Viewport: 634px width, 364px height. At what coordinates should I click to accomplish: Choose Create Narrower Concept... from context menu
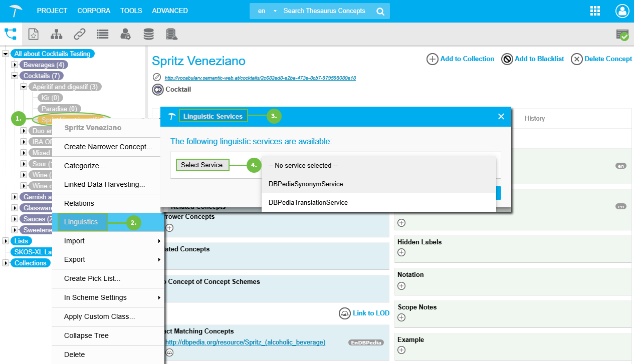tap(108, 147)
